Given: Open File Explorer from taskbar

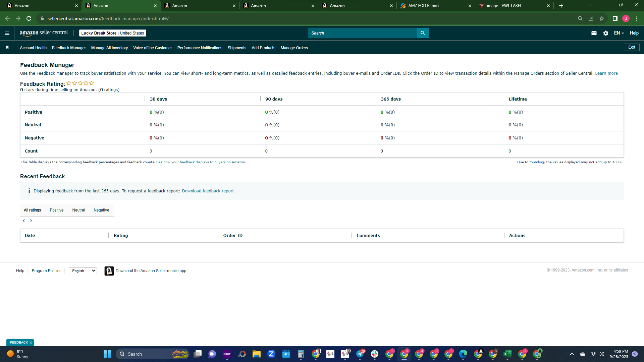Looking at the screenshot, I should 257,354.
